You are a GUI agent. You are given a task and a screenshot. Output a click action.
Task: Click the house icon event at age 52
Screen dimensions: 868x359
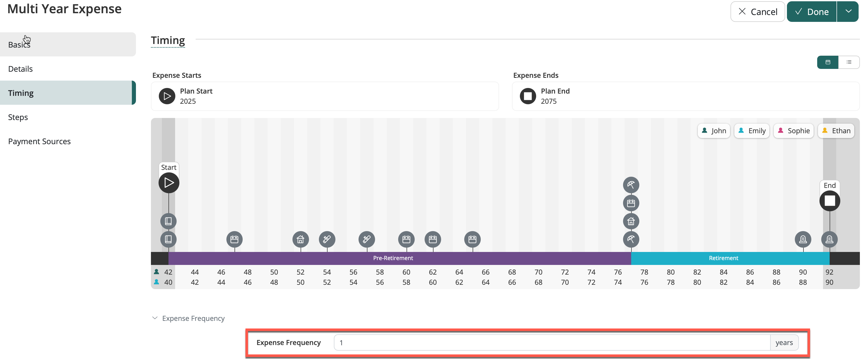pyautogui.click(x=301, y=239)
